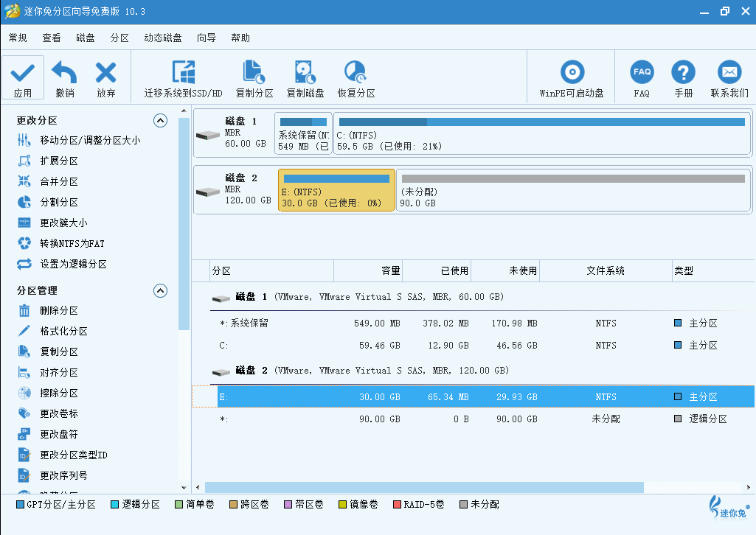Screen dimensions: 756x535
Task: Click the GPT分区/主分区 legend color box
Action: point(20,505)
